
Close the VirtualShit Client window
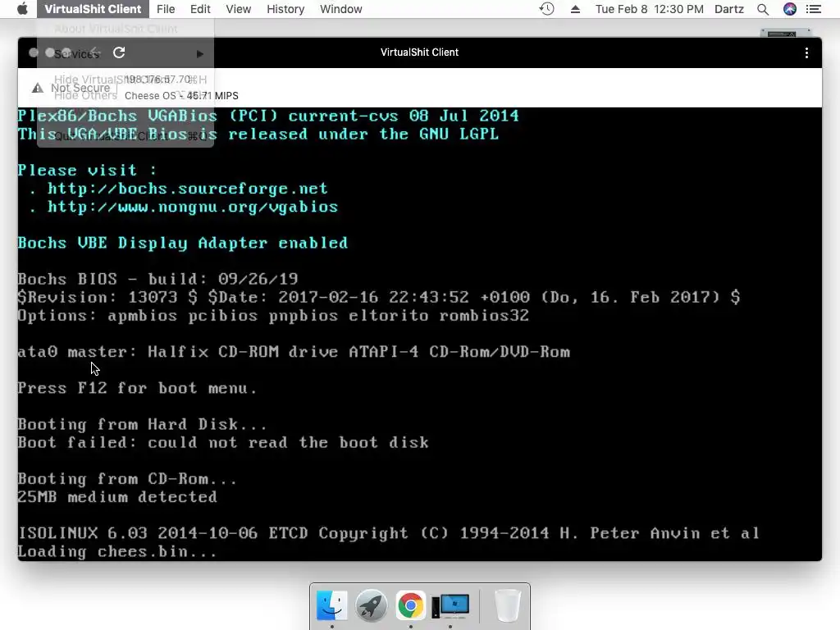pos(33,52)
